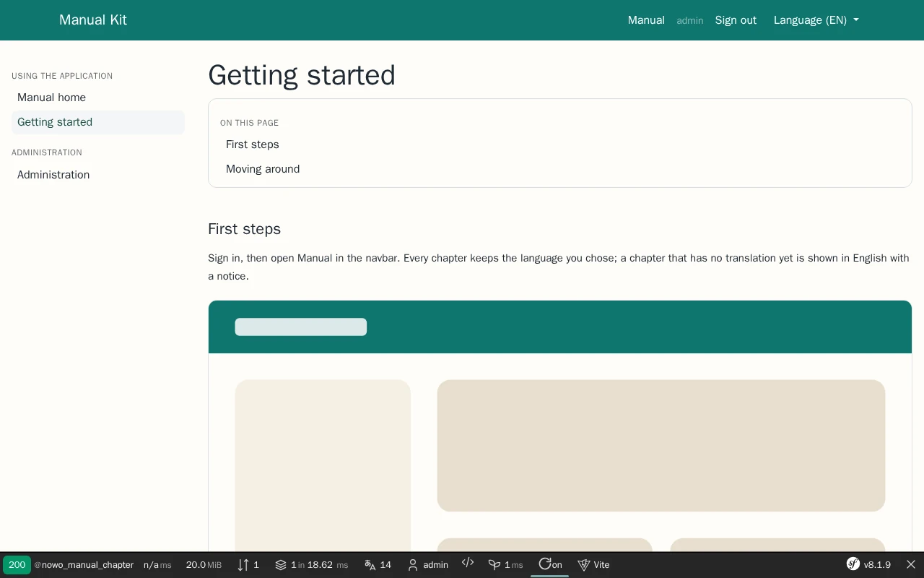Viewport: 924px width, 578px height.
Task: Click the Getting started page title
Action: pyautogui.click(x=302, y=75)
